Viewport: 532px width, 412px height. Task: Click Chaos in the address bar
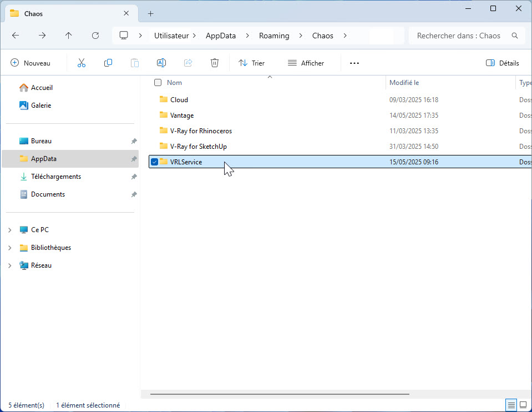[323, 36]
